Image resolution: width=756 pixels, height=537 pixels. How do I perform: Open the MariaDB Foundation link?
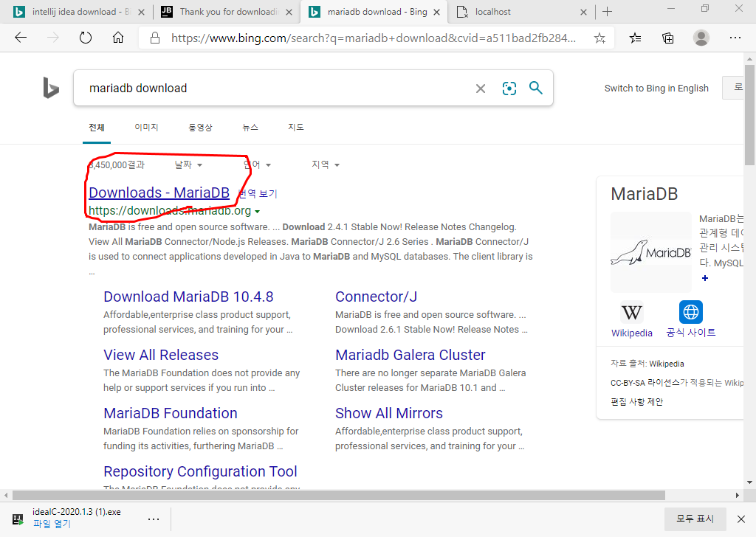tap(171, 413)
